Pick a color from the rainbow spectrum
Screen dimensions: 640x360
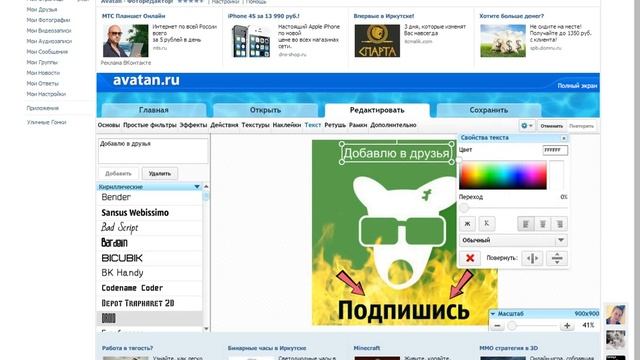click(x=503, y=175)
